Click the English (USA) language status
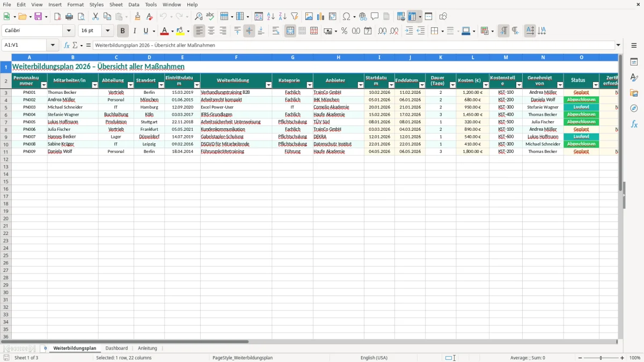Viewport: 644px width, 362px height. click(x=374, y=358)
